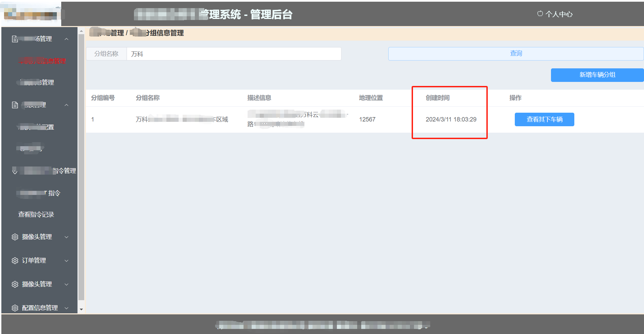644x334 pixels.
Task: Select the red highlighted sidebar menu item
Action: click(x=41, y=61)
